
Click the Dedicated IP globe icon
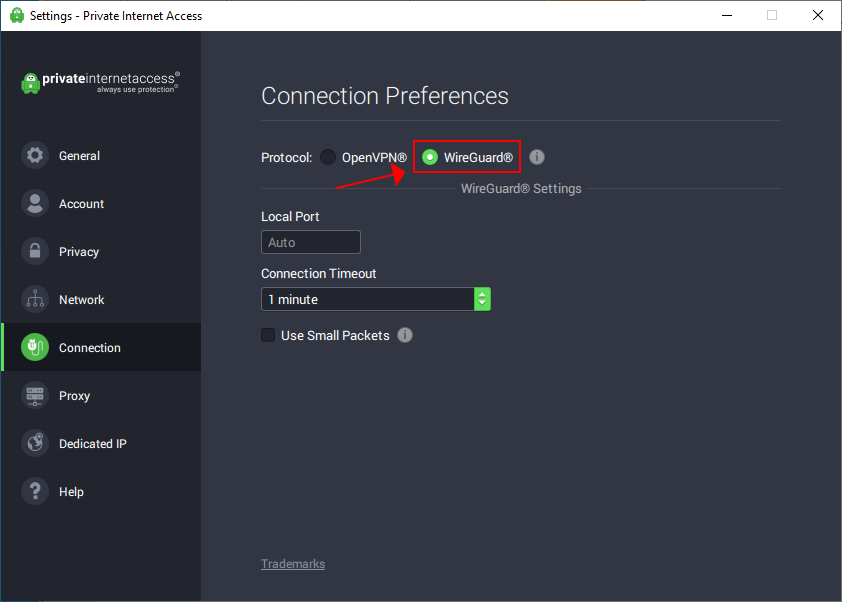[x=35, y=444]
